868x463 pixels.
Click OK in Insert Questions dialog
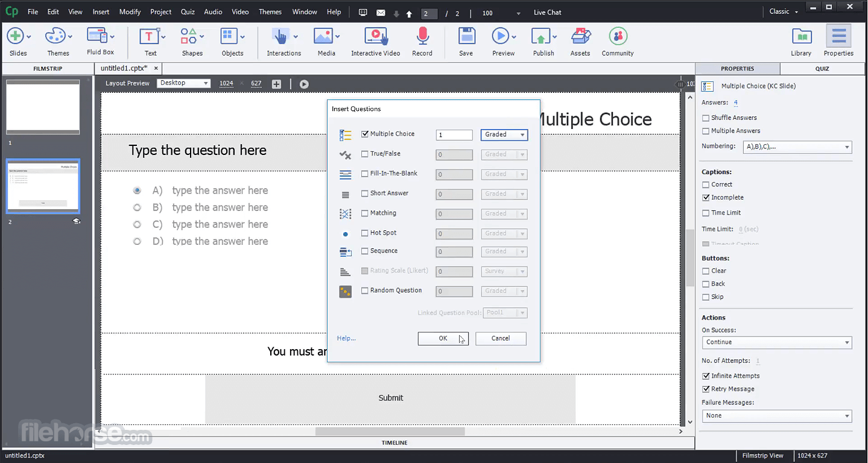pyautogui.click(x=443, y=338)
